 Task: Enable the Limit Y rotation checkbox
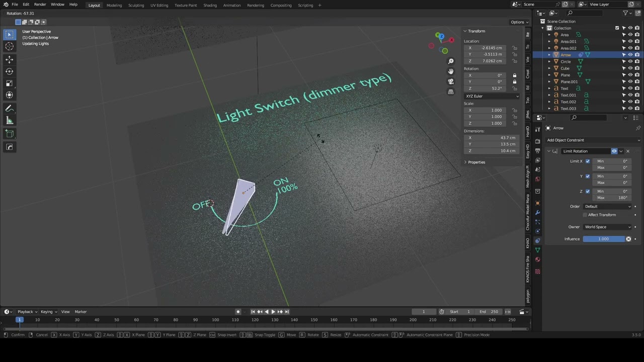click(588, 176)
